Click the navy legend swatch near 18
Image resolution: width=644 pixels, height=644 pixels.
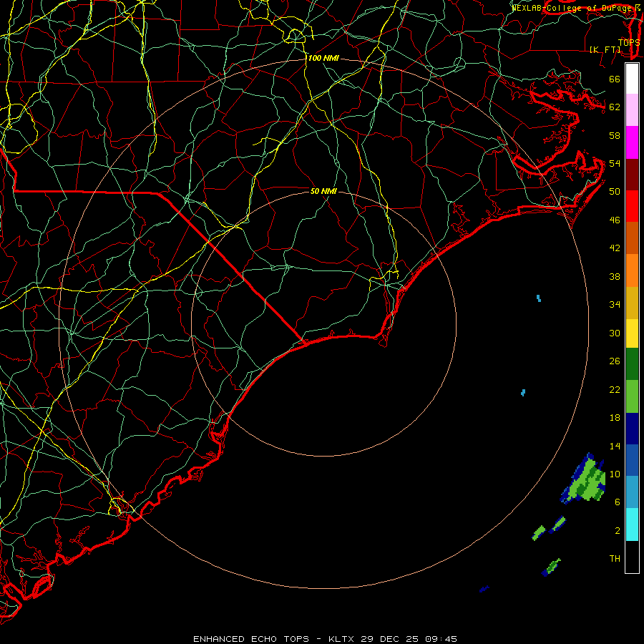tap(632, 429)
